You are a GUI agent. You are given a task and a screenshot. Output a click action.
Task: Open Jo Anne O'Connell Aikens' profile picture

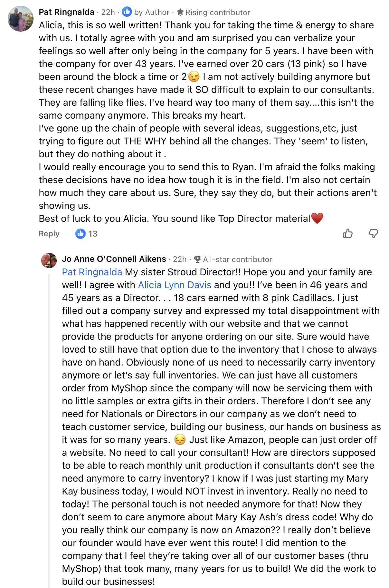click(x=49, y=260)
